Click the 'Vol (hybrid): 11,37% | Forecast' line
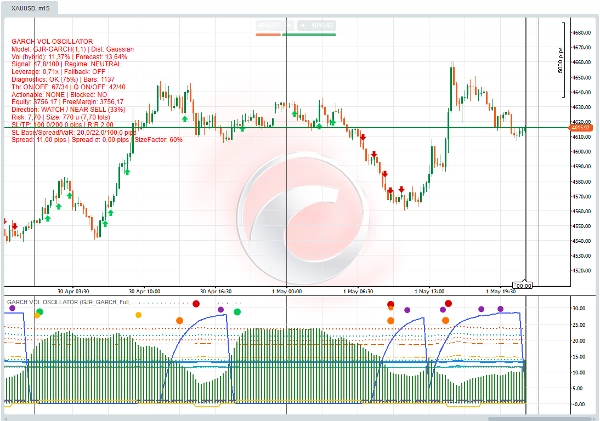Image resolution: width=600 pixels, height=421 pixels. 69,57
